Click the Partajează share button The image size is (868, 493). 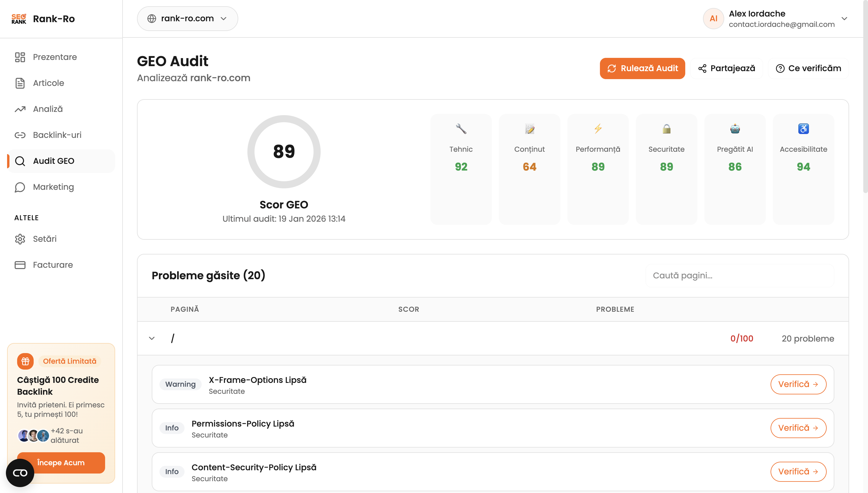727,68
